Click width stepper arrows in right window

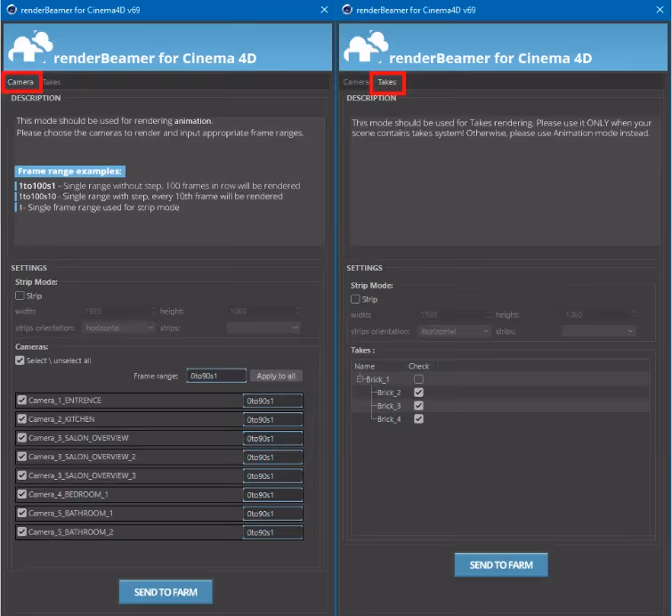(x=489, y=314)
